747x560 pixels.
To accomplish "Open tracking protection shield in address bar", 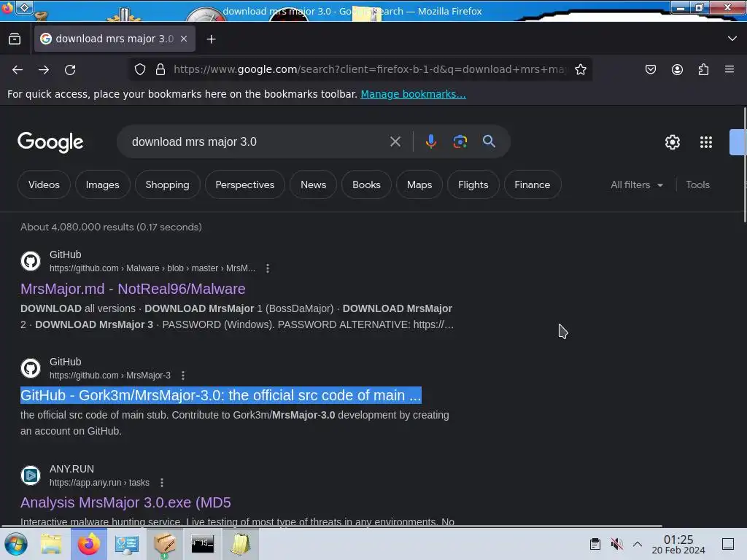I will [x=139, y=69].
